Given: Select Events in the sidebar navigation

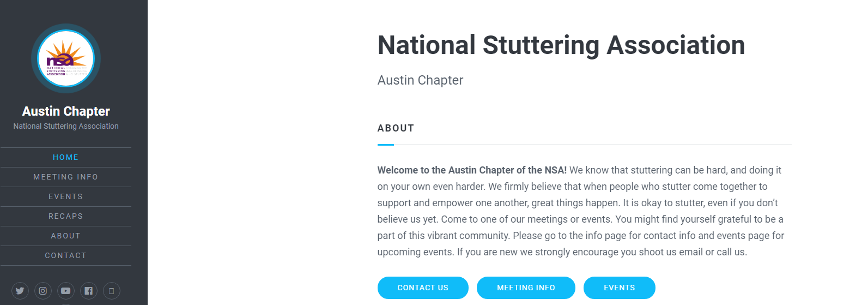Looking at the screenshot, I should [x=66, y=196].
